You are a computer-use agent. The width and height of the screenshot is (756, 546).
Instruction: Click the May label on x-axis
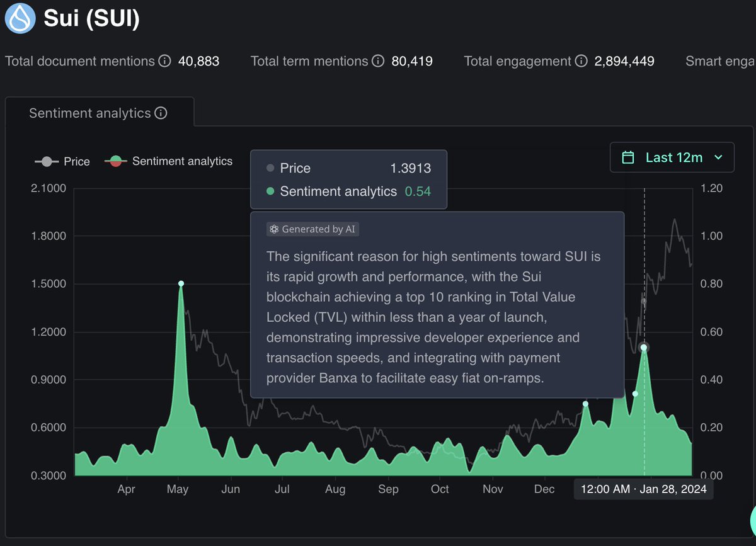178,489
